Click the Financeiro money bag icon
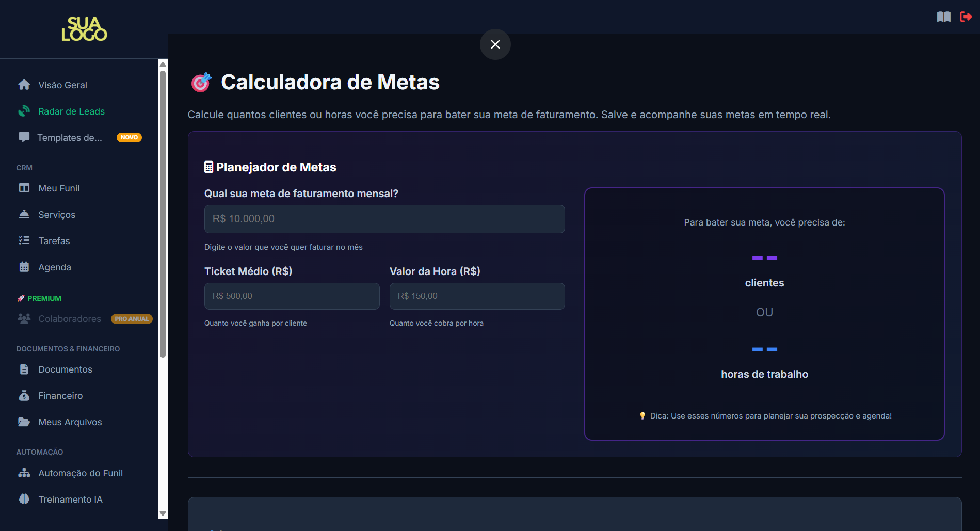This screenshot has height=531, width=980. pos(24,395)
